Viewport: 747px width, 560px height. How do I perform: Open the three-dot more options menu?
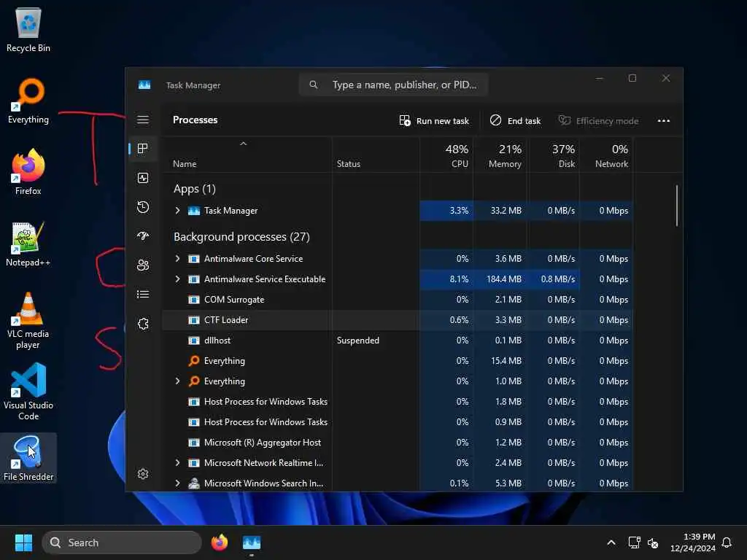pyautogui.click(x=664, y=120)
